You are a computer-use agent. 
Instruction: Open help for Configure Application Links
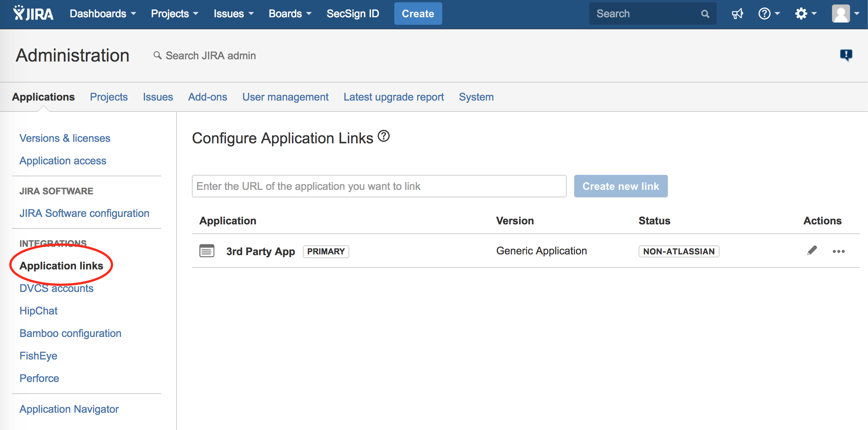coord(383,135)
